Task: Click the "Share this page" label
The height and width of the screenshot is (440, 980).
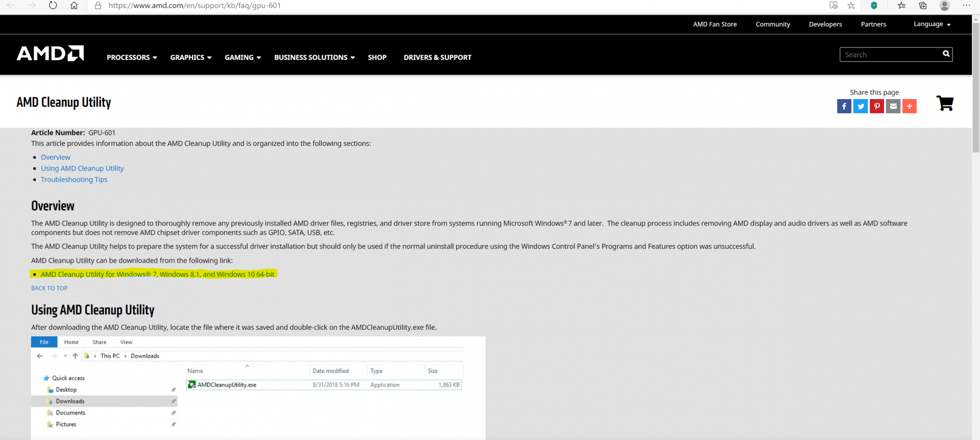Action: click(x=874, y=92)
